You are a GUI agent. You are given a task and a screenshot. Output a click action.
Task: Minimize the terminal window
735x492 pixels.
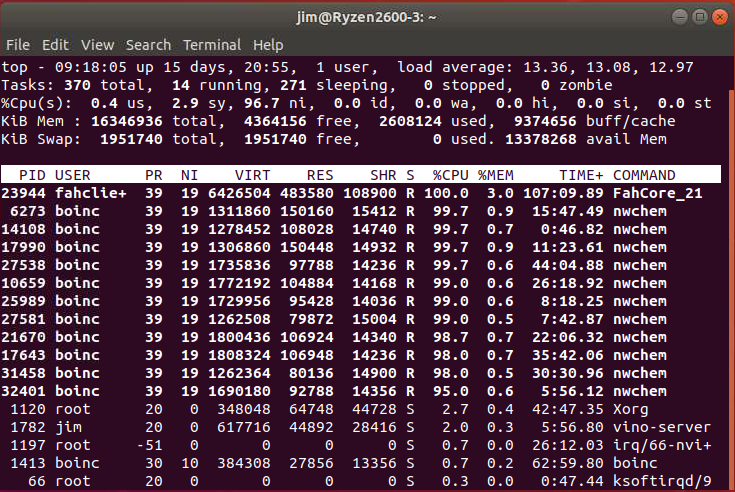click(679, 17)
